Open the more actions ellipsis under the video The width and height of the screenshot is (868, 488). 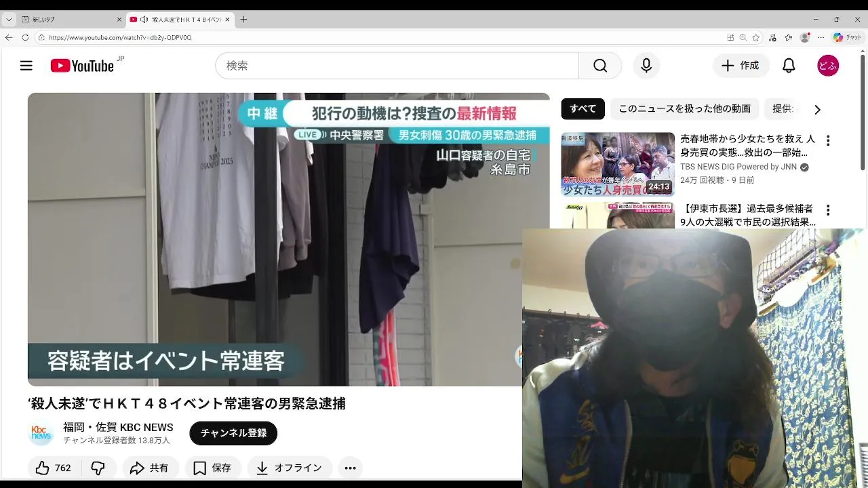click(350, 468)
